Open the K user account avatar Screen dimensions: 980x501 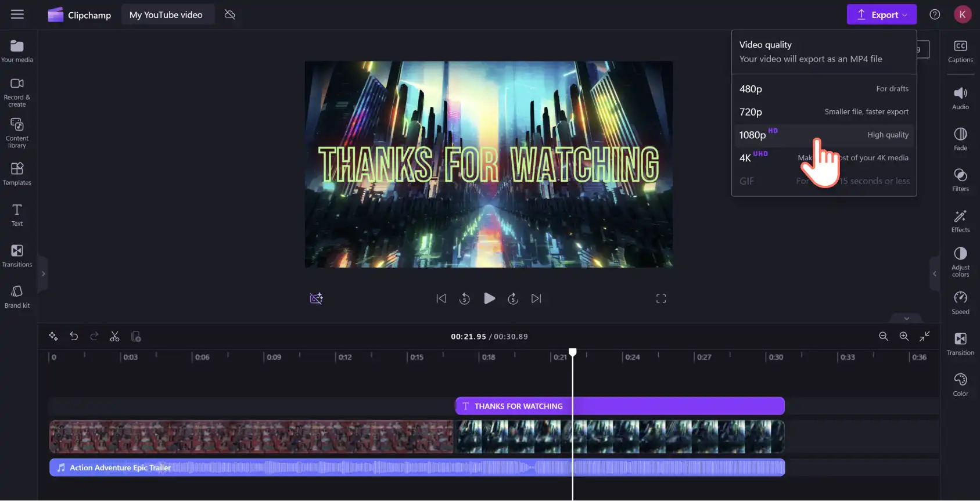963,15
